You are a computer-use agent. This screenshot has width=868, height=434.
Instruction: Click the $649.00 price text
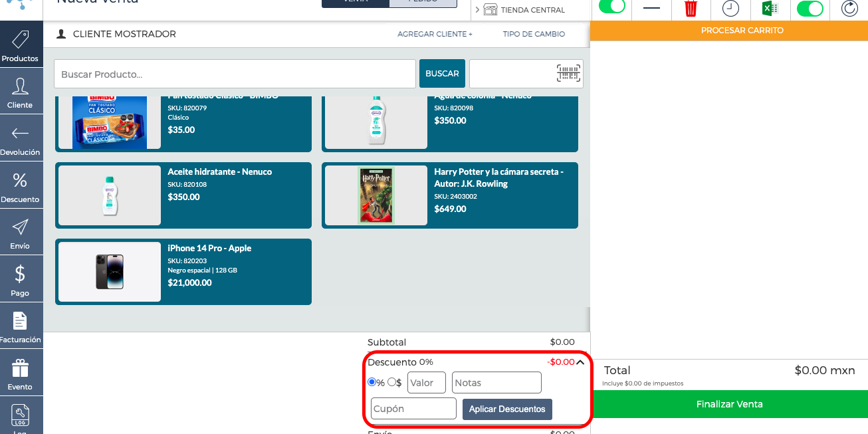tap(451, 209)
